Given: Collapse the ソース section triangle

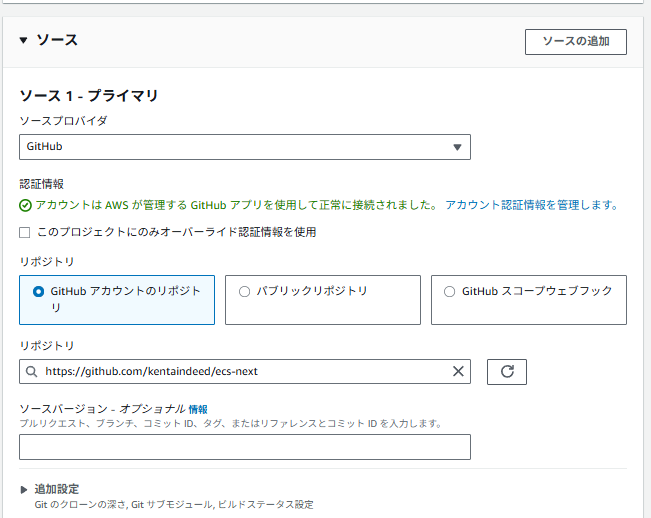Looking at the screenshot, I should (24, 41).
